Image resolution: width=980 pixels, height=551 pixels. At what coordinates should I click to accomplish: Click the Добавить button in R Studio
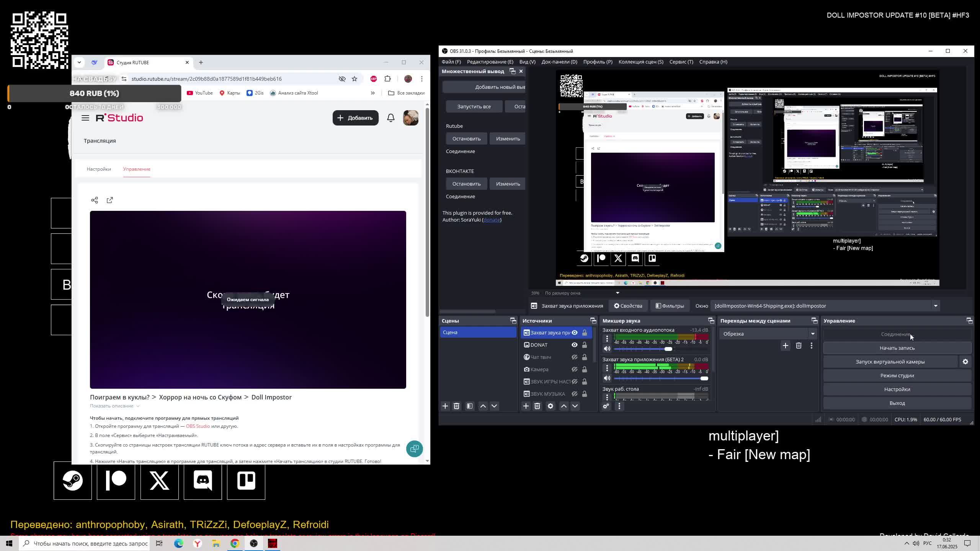[355, 118]
